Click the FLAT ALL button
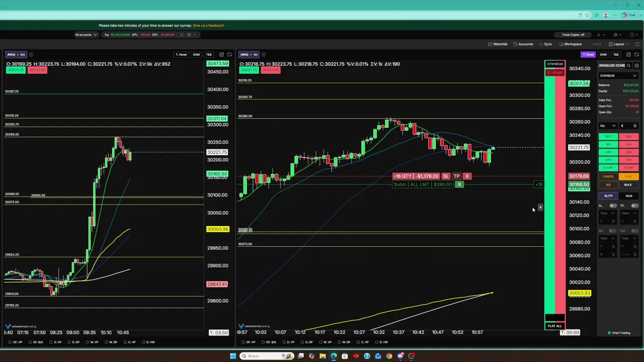Image resolution: width=644 pixels, height=362 pixels. tap(555, 326)
